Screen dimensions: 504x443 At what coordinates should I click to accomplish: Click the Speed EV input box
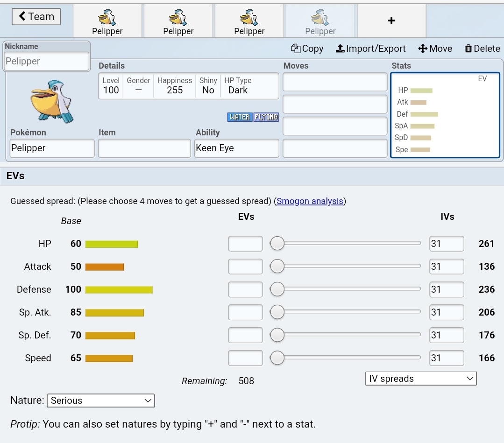point(245,358)
